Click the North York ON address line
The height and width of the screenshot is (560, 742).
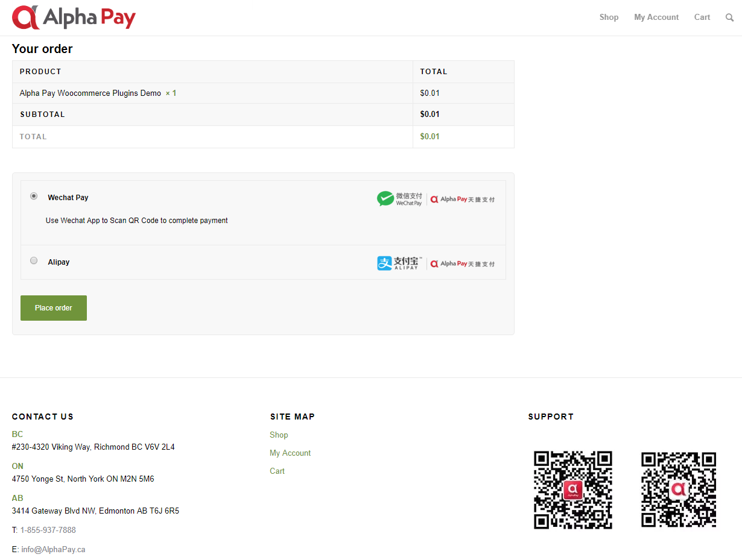point(83,479)
